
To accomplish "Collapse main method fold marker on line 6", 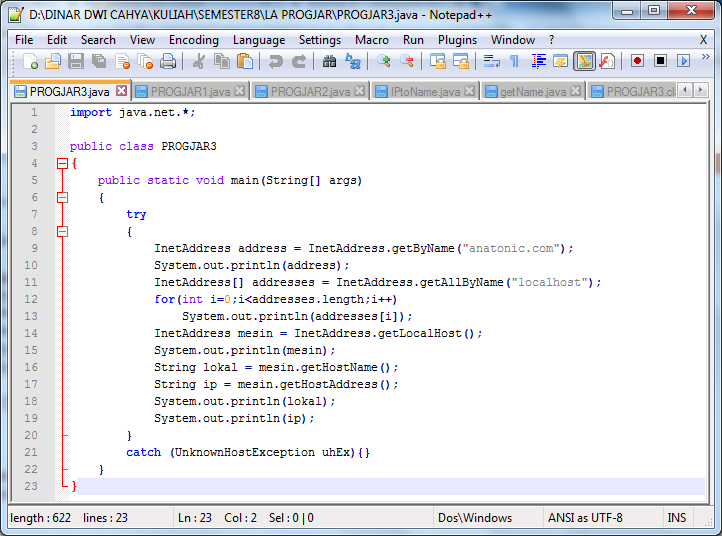I will coord(62,198).
